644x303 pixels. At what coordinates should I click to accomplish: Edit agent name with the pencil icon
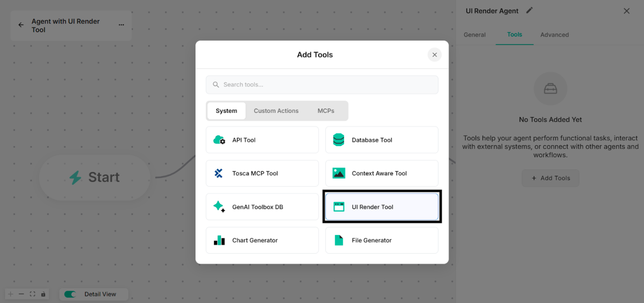click(529, 10)
